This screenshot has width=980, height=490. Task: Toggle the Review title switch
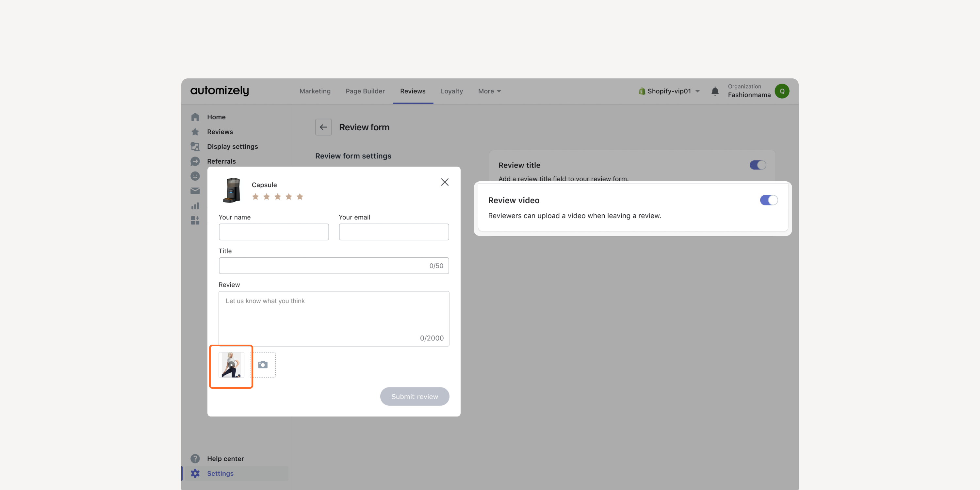(758, 165)
